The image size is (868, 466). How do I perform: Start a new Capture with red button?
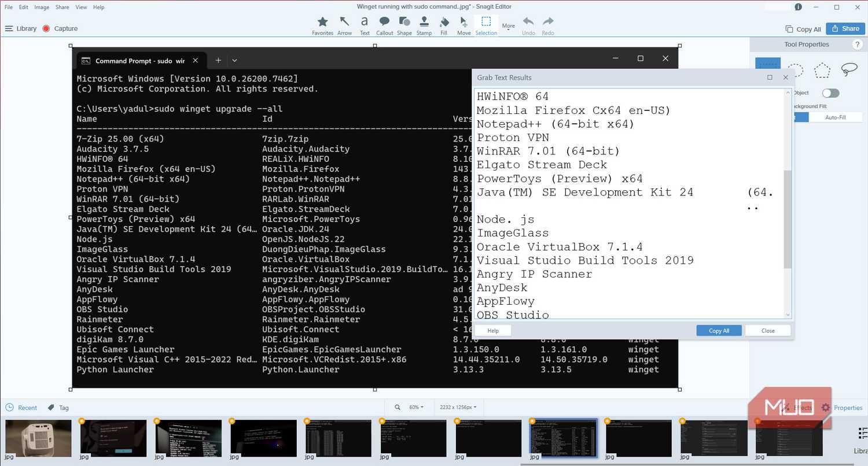pos(60,28)
